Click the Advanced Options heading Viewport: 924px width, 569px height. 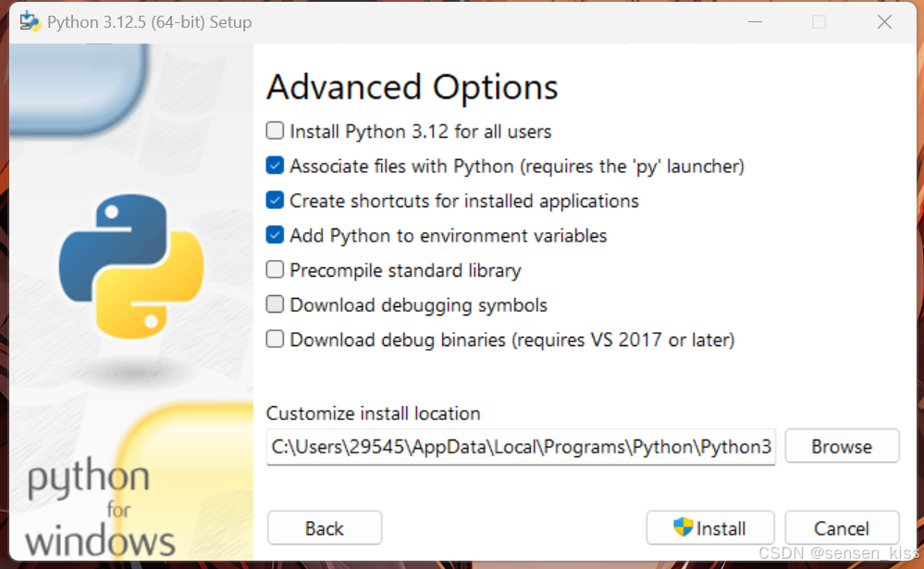[413, 87]
